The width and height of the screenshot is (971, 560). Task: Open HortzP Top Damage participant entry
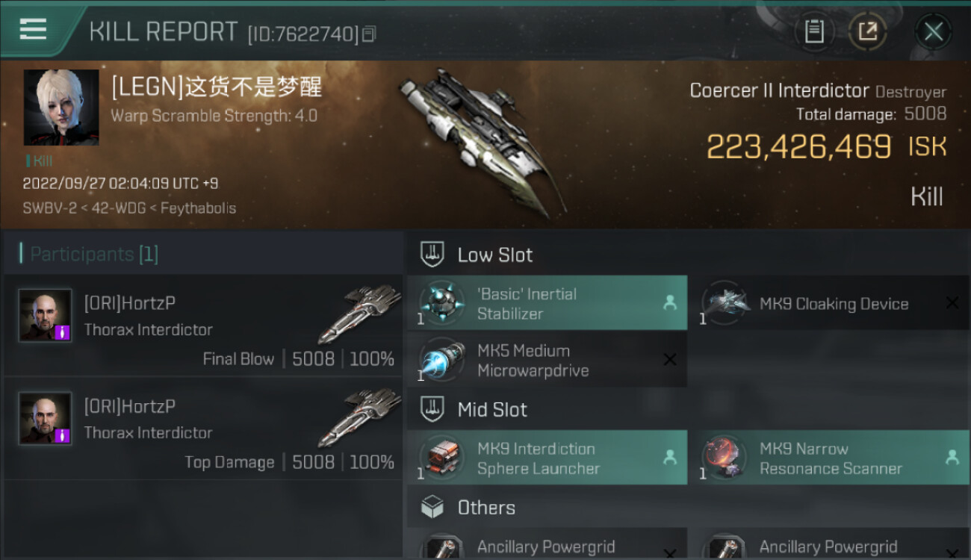pyautogui.click(x=203, y=429)
